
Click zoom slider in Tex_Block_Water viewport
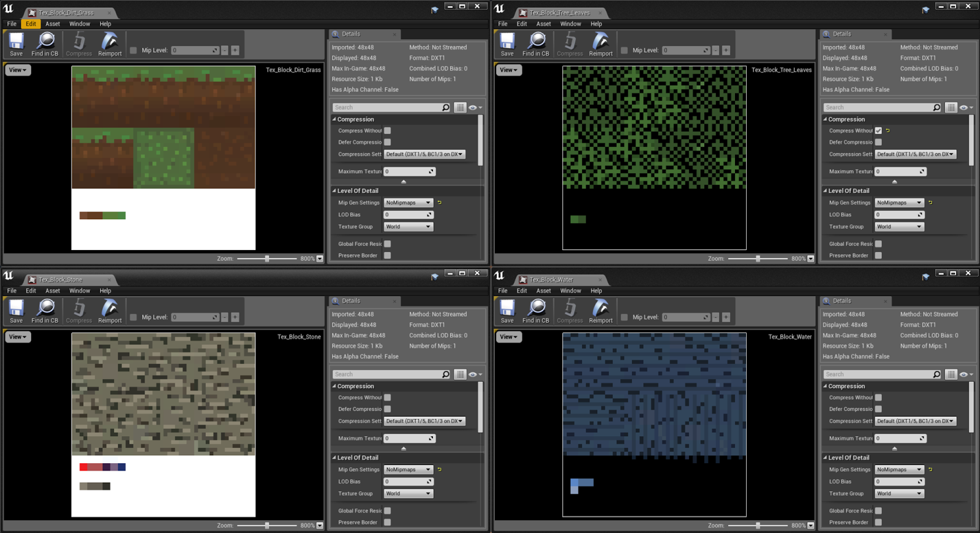pos(758,526)
